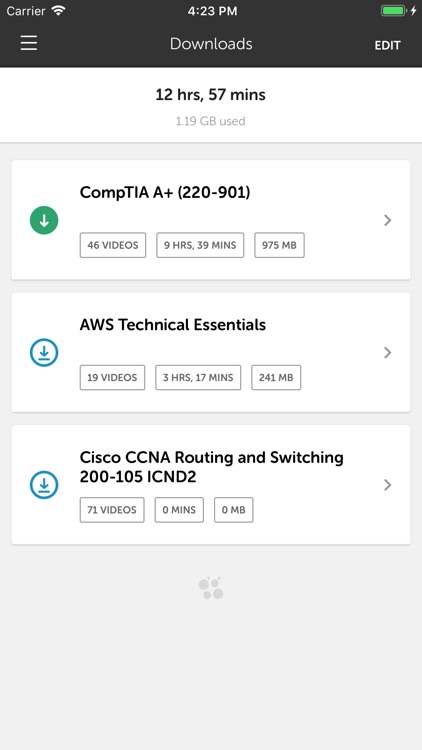Expand CompTIA A+ course via chevron
This screenshot has height=750, width=422.
pyautogui.click(x=388, y=220)
